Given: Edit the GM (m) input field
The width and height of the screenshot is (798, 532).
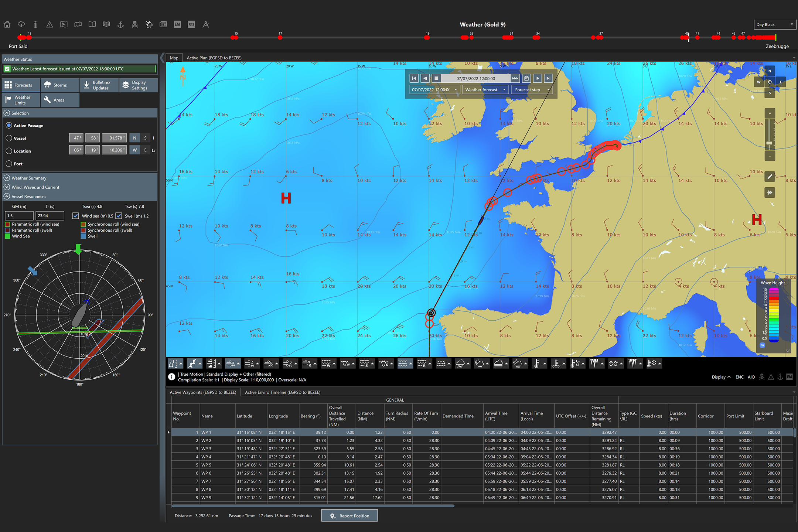Looking at the screenshot, I should tap(19, 216).
